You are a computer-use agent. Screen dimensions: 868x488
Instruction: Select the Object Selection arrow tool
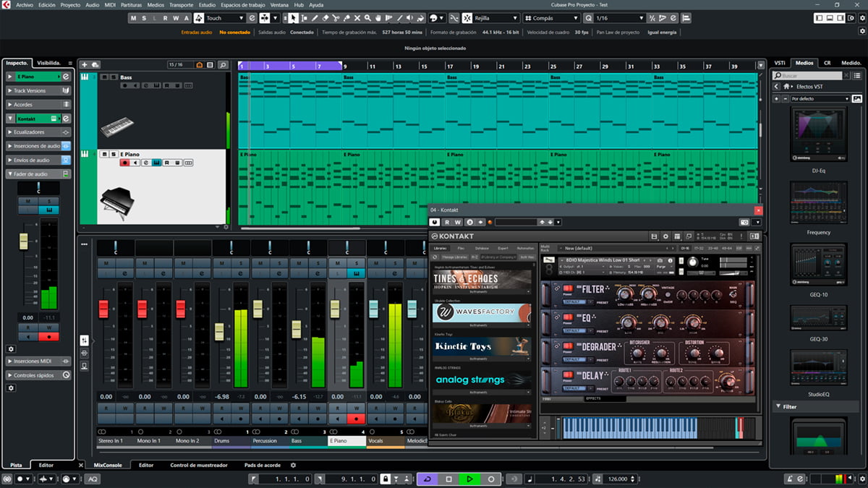[294, 18]
